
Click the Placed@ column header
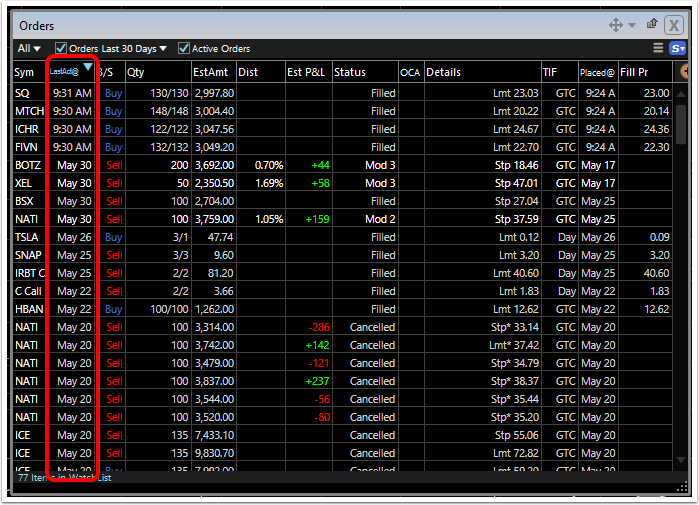click(598, 72)
